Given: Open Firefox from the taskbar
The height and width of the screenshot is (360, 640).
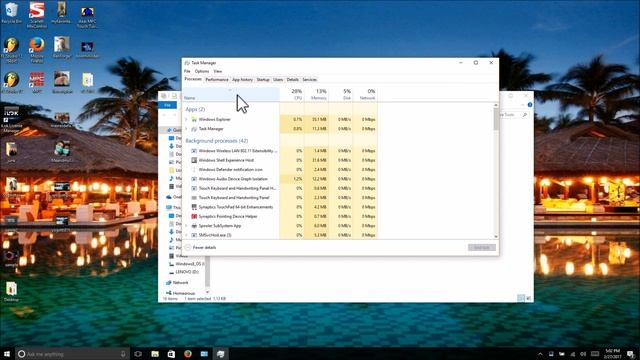Looking at the screenshot, I should [188, 354].
